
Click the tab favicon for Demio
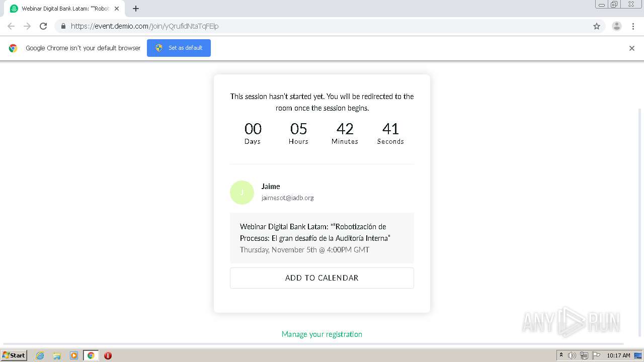click(x=14, y=9)
